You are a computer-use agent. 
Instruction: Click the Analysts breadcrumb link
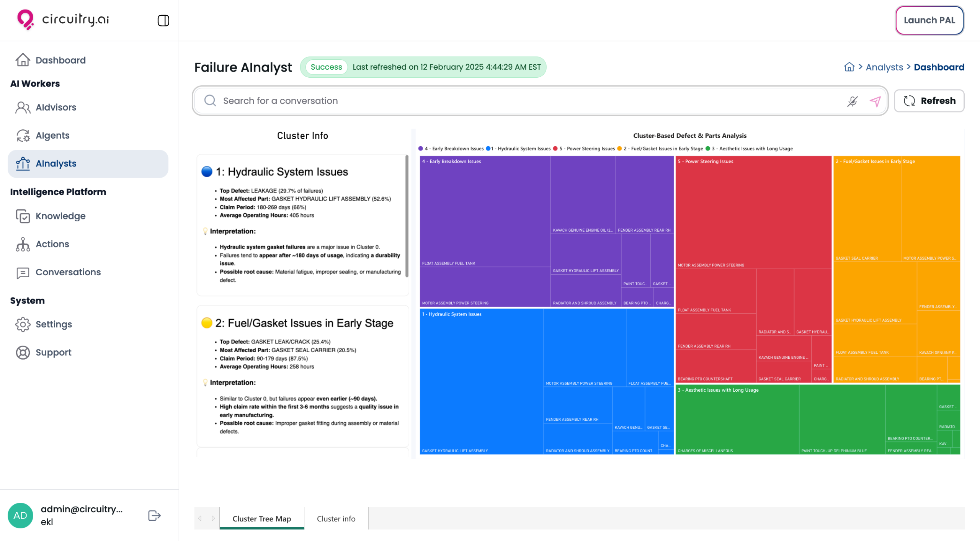click(x=884, y=67)
